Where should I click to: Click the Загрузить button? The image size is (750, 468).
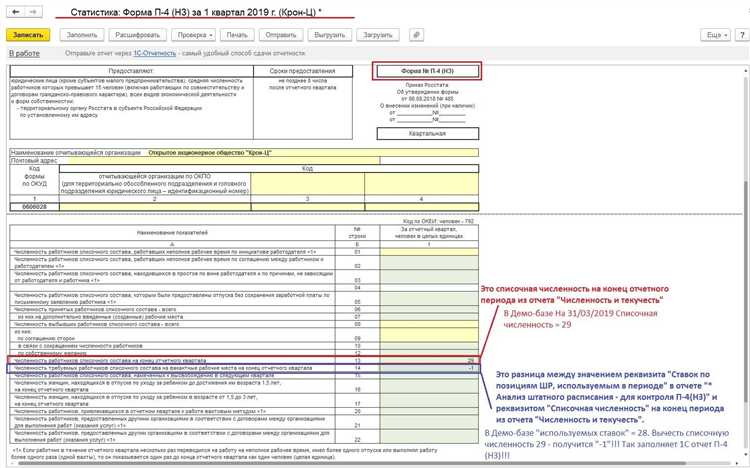point(378,34)
